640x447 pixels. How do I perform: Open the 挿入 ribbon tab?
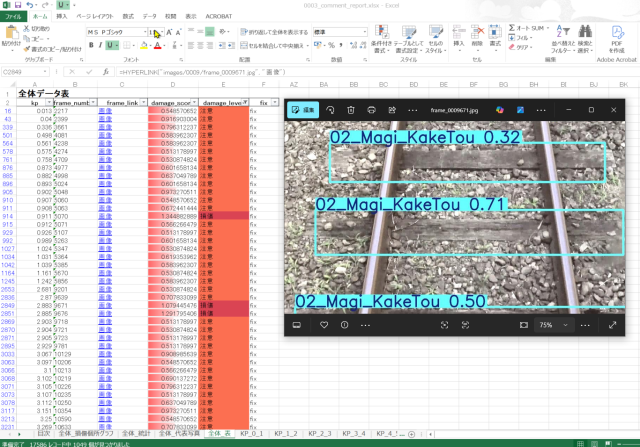tap(62, 17)
